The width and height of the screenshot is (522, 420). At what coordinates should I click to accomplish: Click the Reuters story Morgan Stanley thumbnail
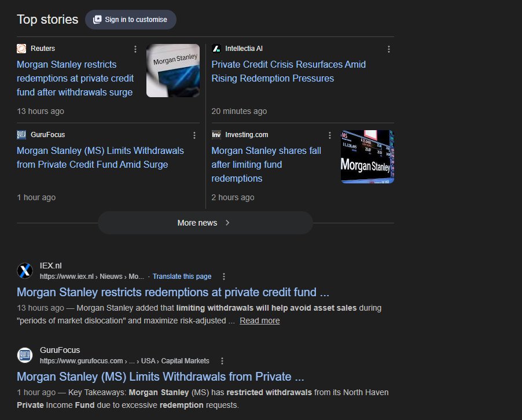click(173, 71)
